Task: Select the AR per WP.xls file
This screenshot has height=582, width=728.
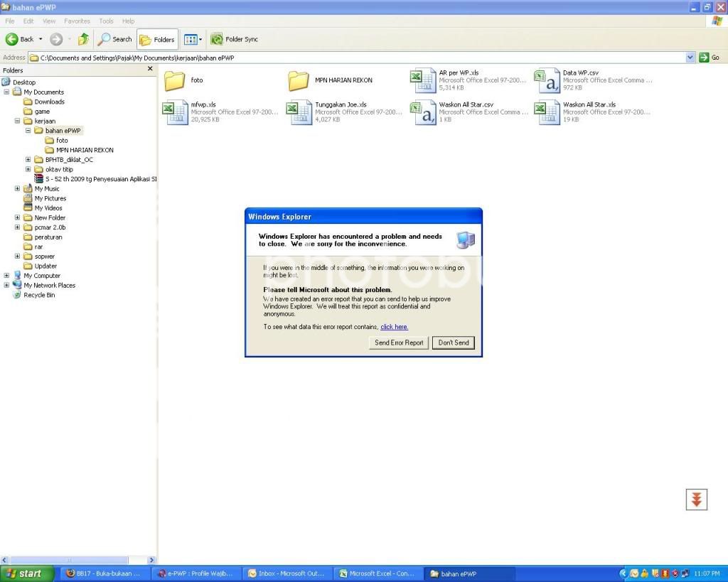Action: point(468,80)
